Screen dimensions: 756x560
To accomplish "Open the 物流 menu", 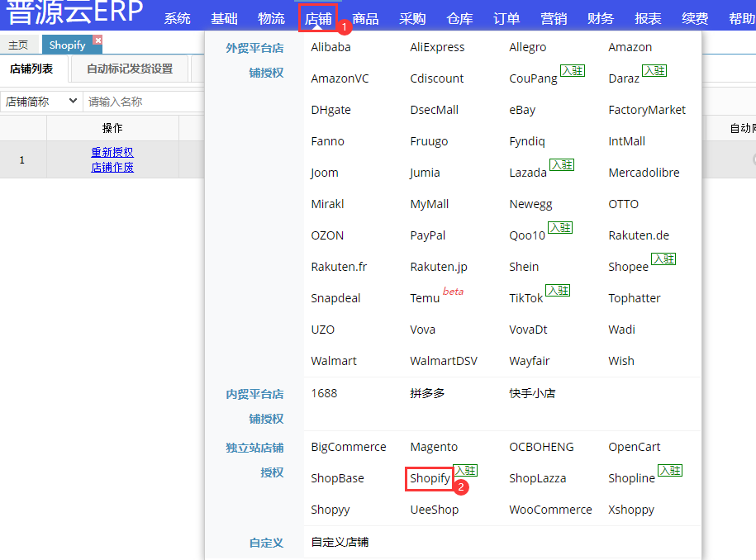I will pos(272,18).
